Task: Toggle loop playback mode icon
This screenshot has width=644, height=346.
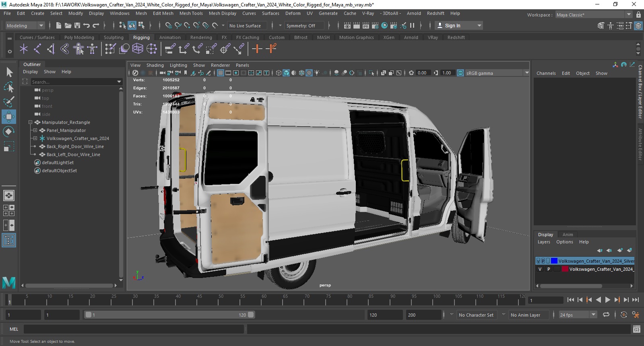Action: pyautogui.click(x=606, y=315)
